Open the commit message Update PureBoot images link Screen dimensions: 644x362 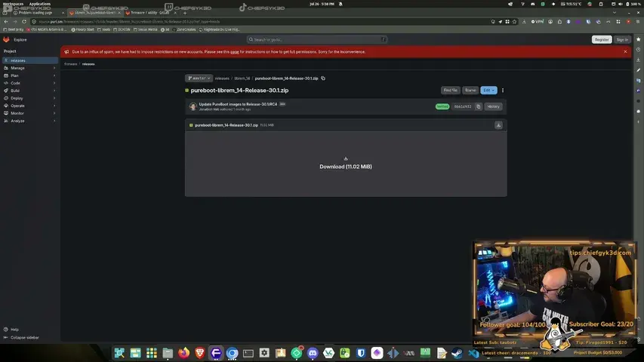[238, 104]
